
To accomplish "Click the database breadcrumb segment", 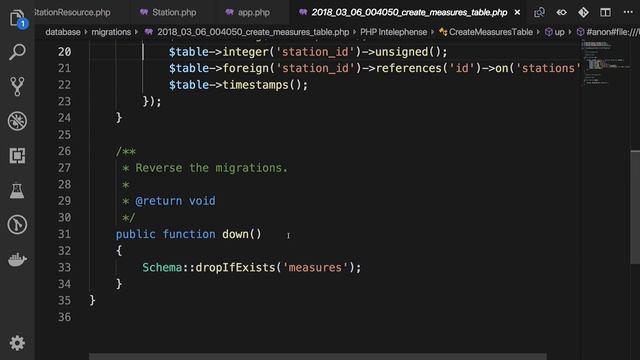I will pyautogui.click(x=63, y=32).
